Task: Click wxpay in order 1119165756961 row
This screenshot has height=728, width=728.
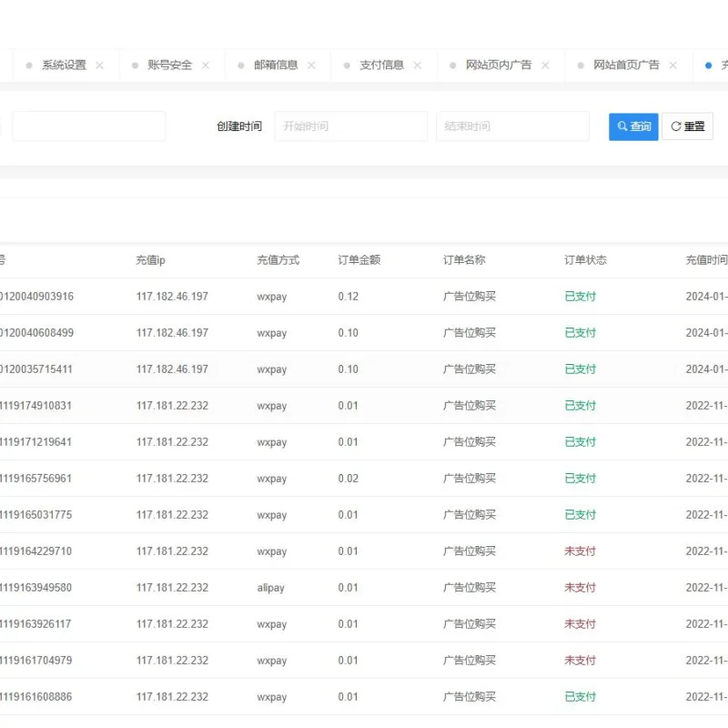Action: click(271, 479)
